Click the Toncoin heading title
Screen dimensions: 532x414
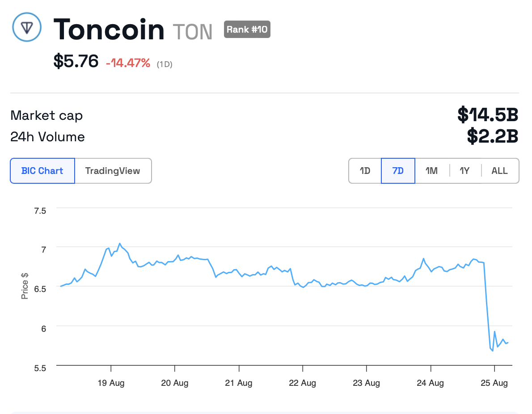[109, 30]
